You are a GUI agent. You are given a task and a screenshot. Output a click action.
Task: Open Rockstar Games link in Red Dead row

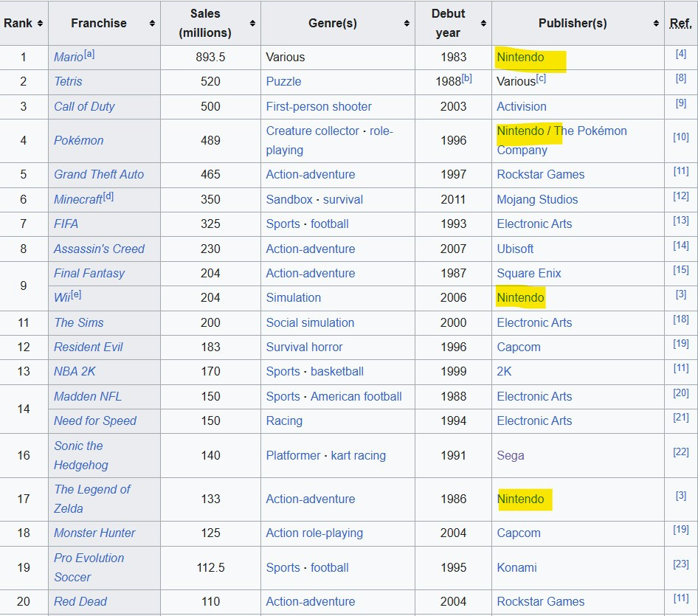[x=540, y=601]
